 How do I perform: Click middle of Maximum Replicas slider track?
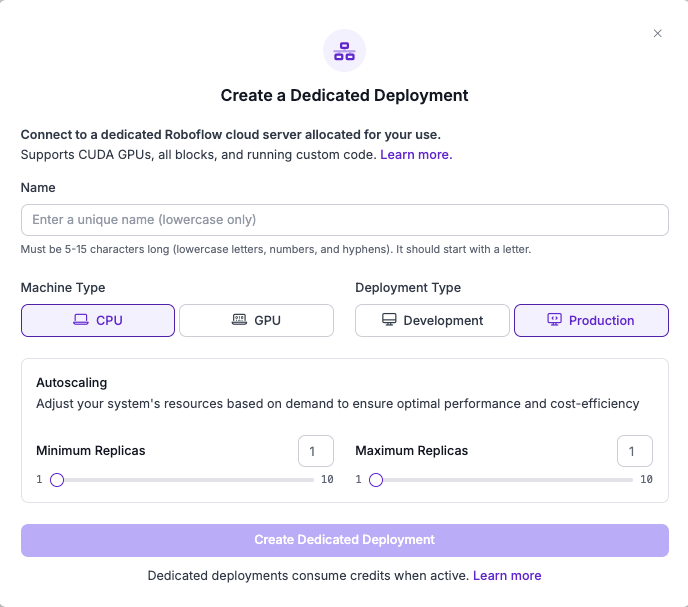[x=504, y=480]
